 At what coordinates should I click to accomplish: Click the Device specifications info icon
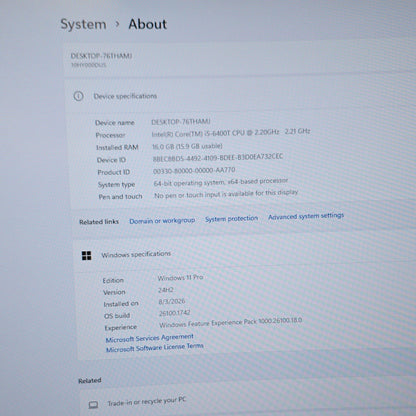point(78,96)
